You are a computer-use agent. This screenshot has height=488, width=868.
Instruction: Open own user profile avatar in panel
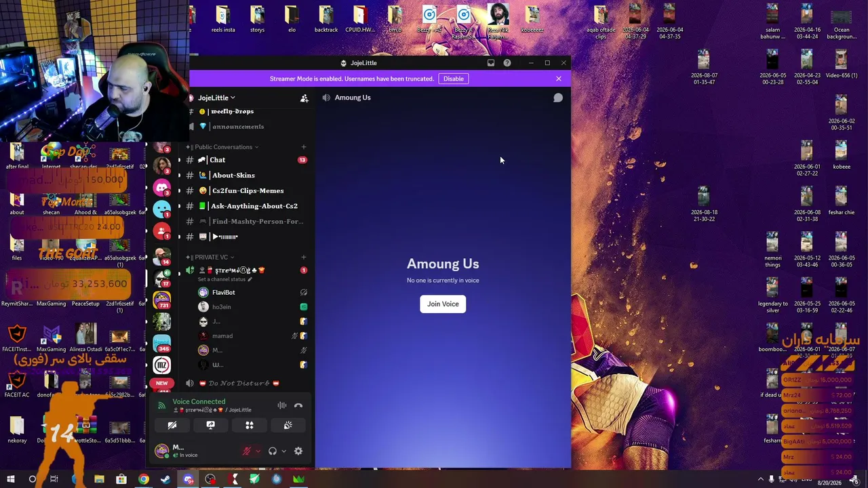[161, 451]
